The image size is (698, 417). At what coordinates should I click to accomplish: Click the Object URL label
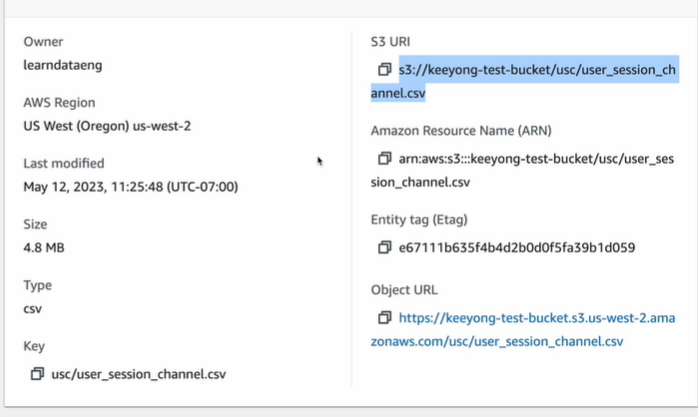click(x=404, y=290)
